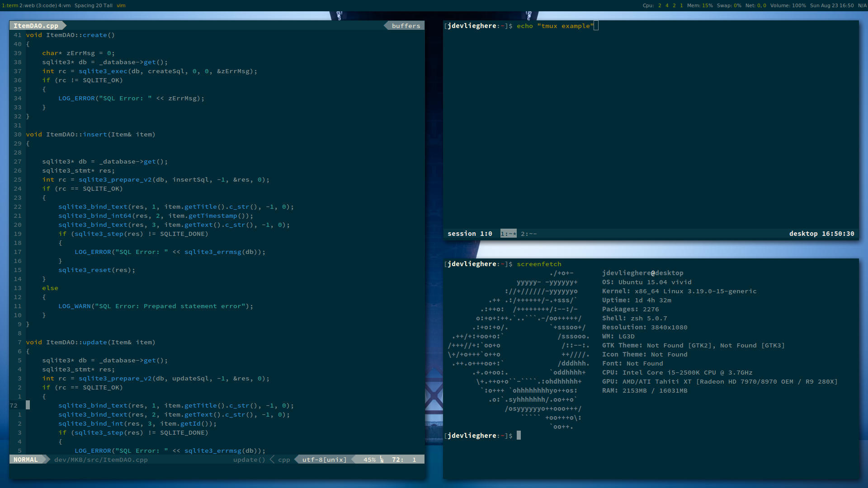Click the utf-8[unix] encoding segment
The width and height of the screenshot is (868, 488).
[324, 460]
